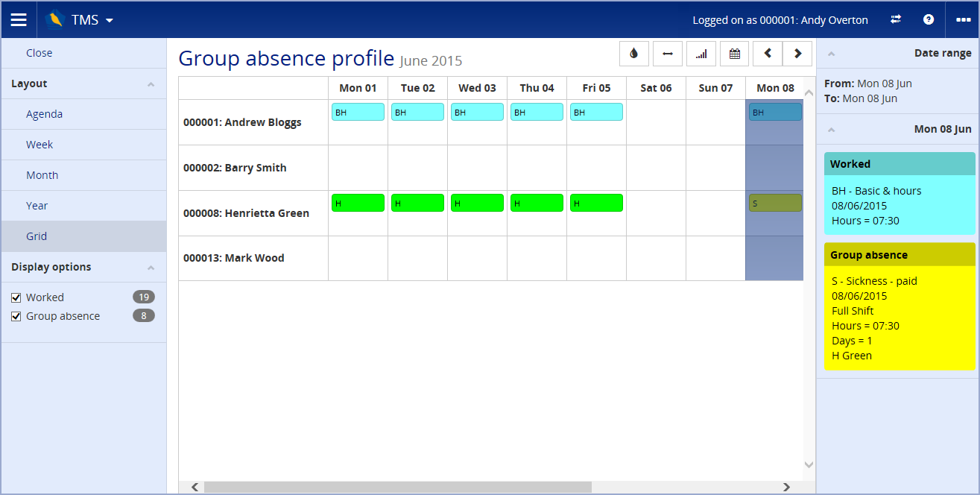Click the horizontal scrollbar thumb

[x=398, y=487]
